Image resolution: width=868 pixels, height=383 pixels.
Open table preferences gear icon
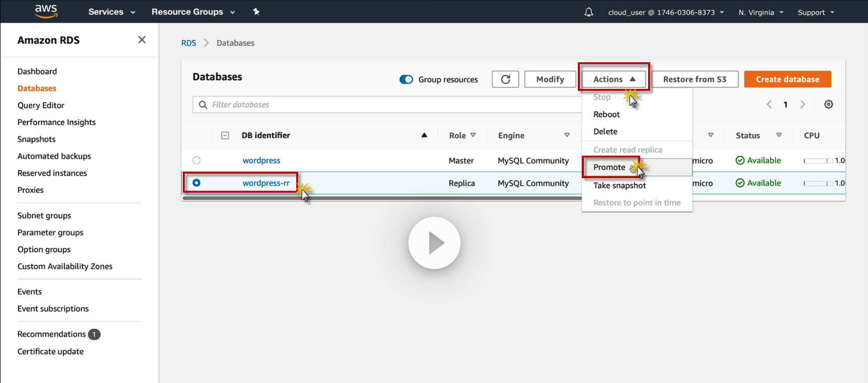pos(828,104)
